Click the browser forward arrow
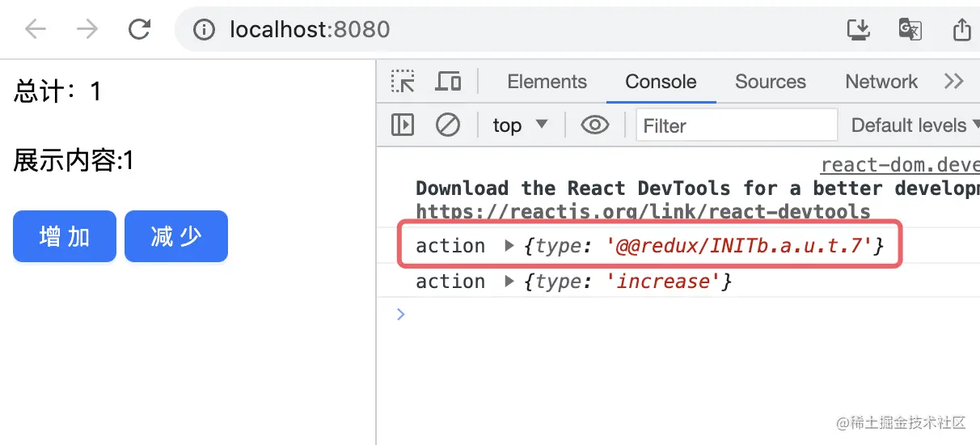980x445 pixels. tap(87, 30)
